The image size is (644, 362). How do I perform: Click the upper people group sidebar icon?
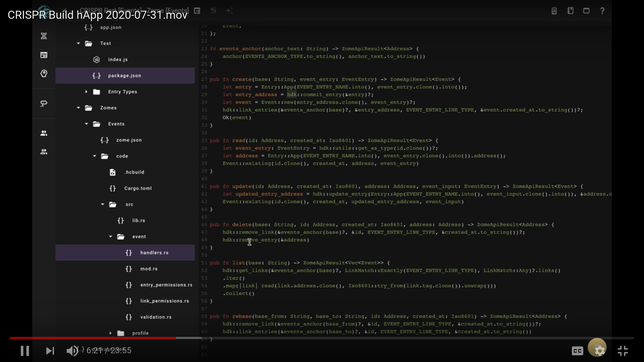click(x=44, y=133)
